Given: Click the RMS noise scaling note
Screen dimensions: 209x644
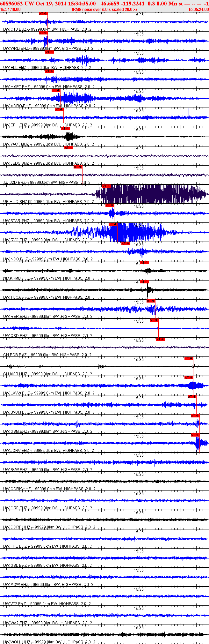Looking at the screenshot, I should click(104, 10).
